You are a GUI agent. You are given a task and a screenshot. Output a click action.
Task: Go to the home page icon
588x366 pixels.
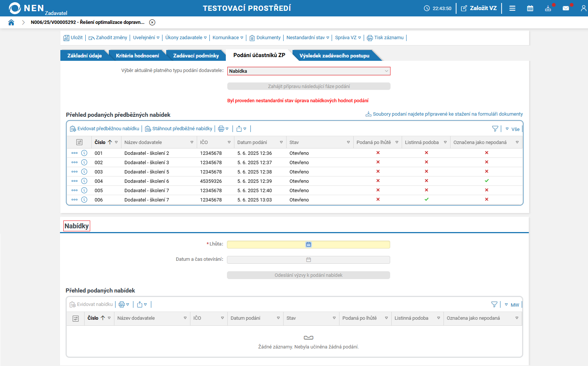click(x=11, y=22)
